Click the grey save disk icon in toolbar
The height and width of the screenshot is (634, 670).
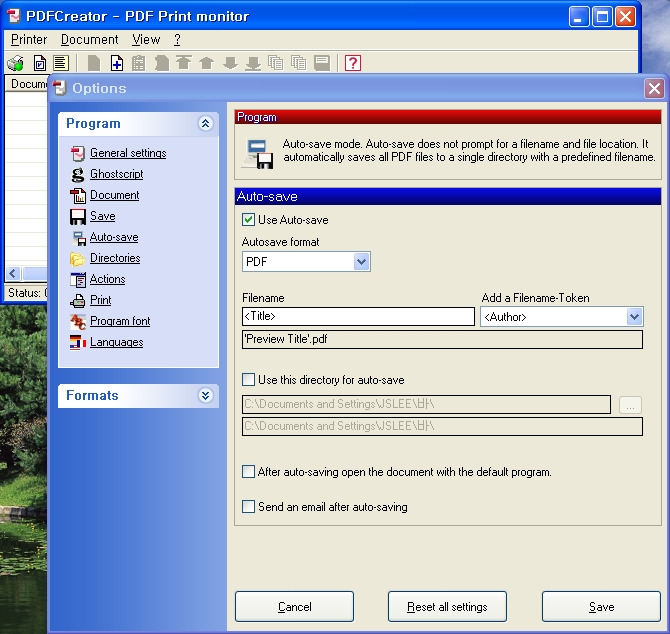coord(322,63)
